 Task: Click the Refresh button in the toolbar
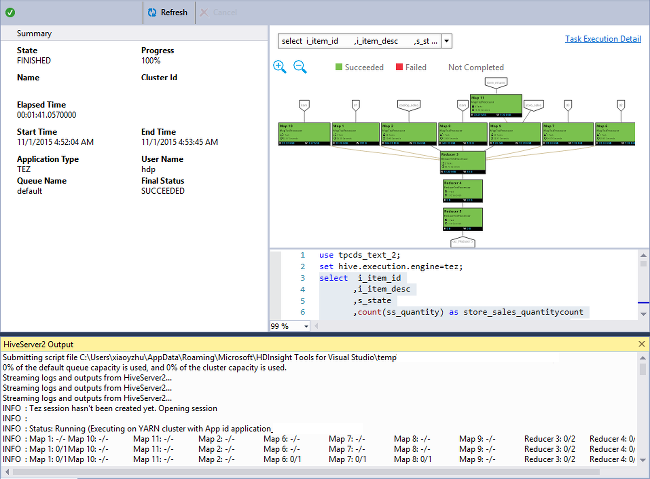point(167,12)
